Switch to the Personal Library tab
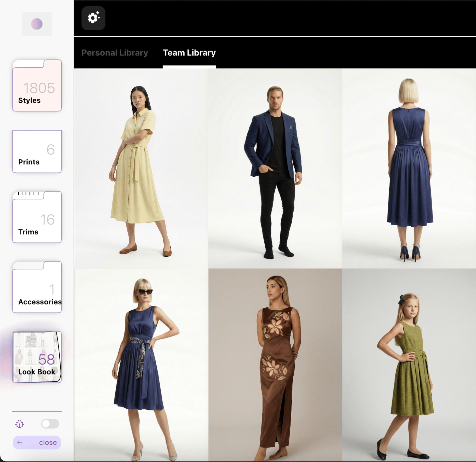This screenshot has height=462, width=476. 115,52
